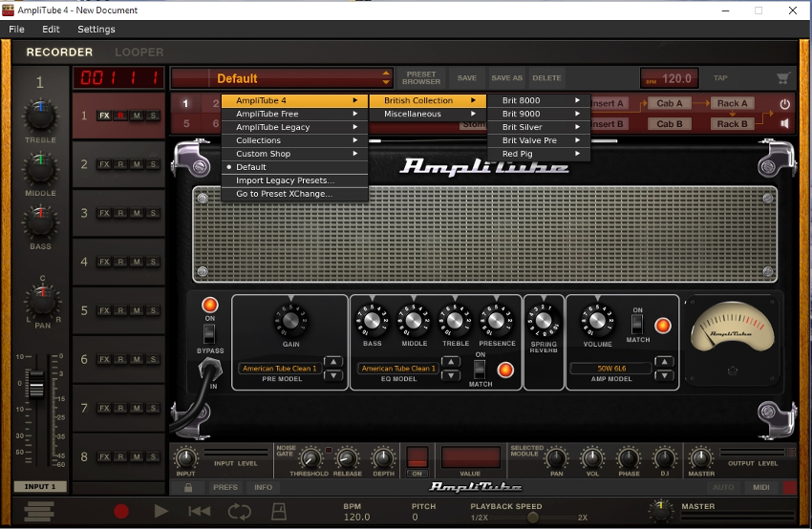The width and height of the screenshot is (812, 529).
Task: Click the amp VOLUME knob
Action: click(x=597, y=321)
